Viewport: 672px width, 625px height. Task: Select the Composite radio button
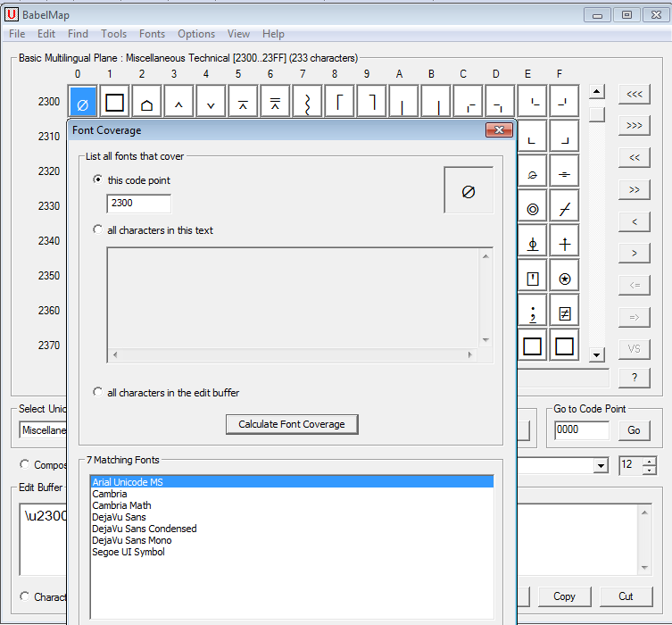coord(25,464)
